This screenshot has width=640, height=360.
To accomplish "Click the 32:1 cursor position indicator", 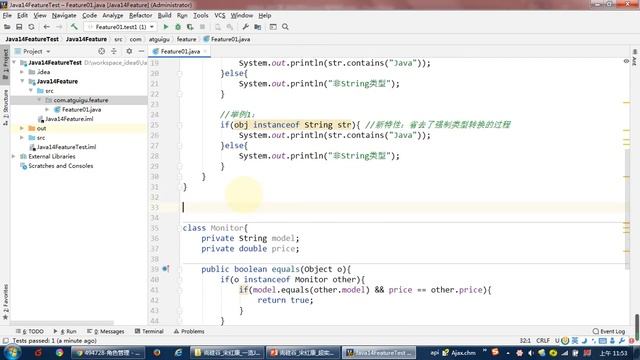I will pos(525,340).
